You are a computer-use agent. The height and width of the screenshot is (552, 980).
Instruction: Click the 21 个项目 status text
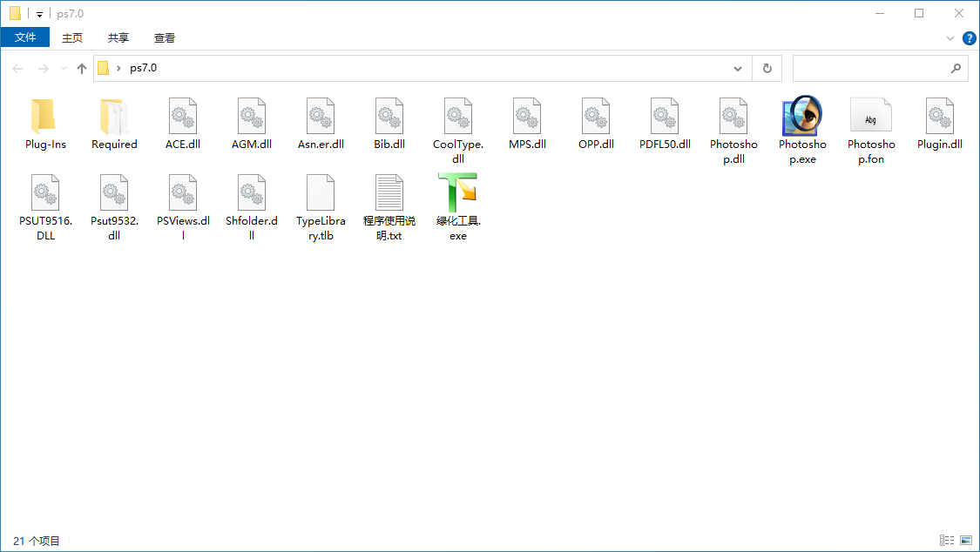point(37,541)
